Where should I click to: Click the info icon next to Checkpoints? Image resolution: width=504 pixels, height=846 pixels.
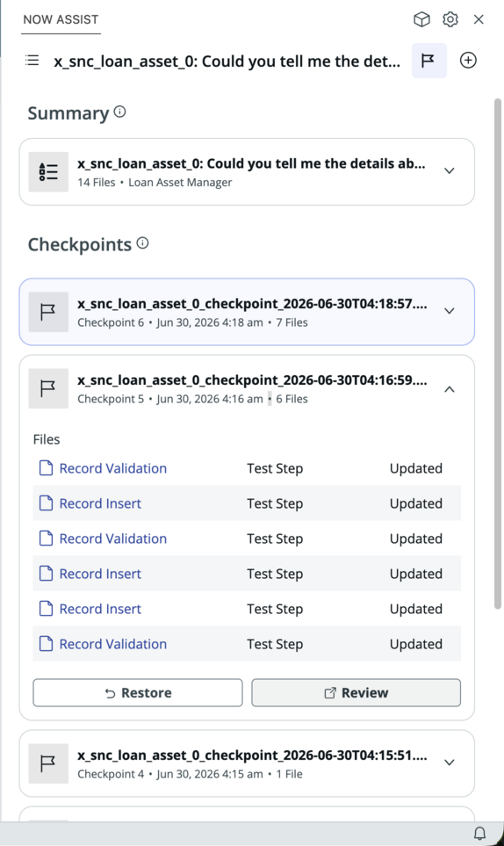[x=142, y=242]
